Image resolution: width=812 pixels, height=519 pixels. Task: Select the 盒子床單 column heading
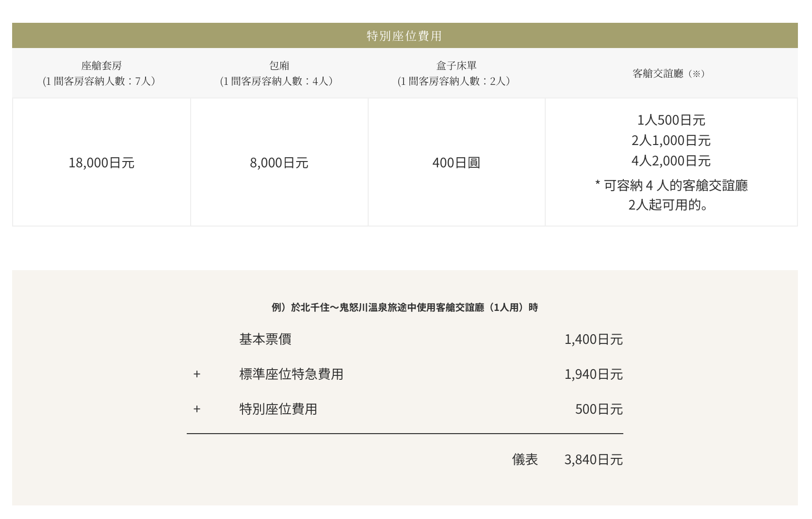456,65
